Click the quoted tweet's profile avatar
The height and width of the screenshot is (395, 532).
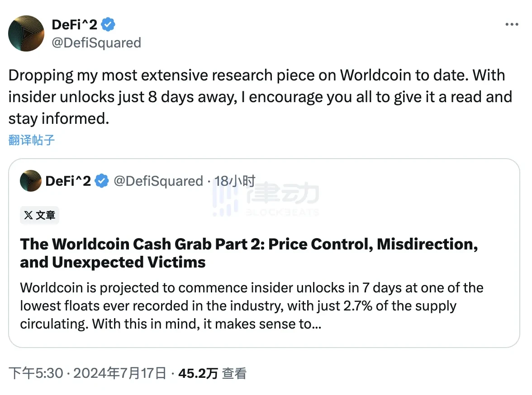pos(30,181)
